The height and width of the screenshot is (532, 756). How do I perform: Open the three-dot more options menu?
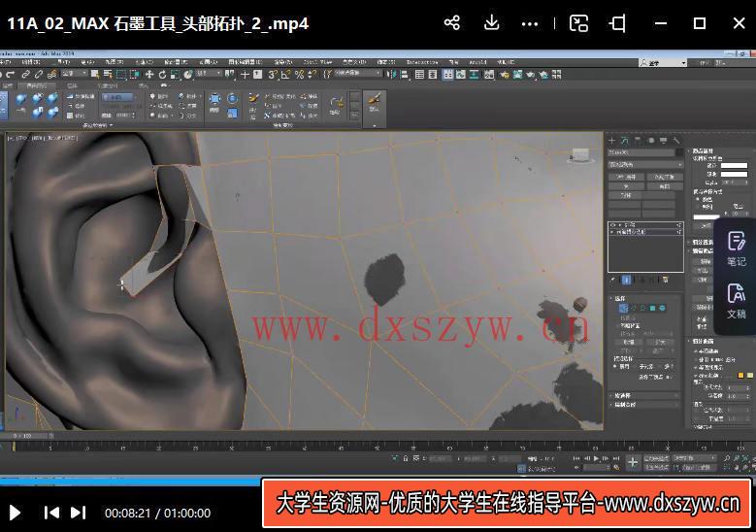(529, 24)
